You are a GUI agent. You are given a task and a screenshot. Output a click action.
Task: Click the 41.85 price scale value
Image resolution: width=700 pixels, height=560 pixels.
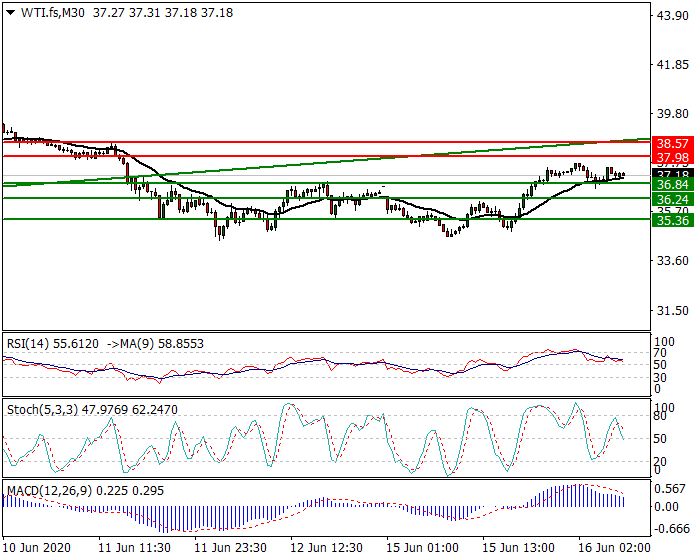tap(673, 64)
